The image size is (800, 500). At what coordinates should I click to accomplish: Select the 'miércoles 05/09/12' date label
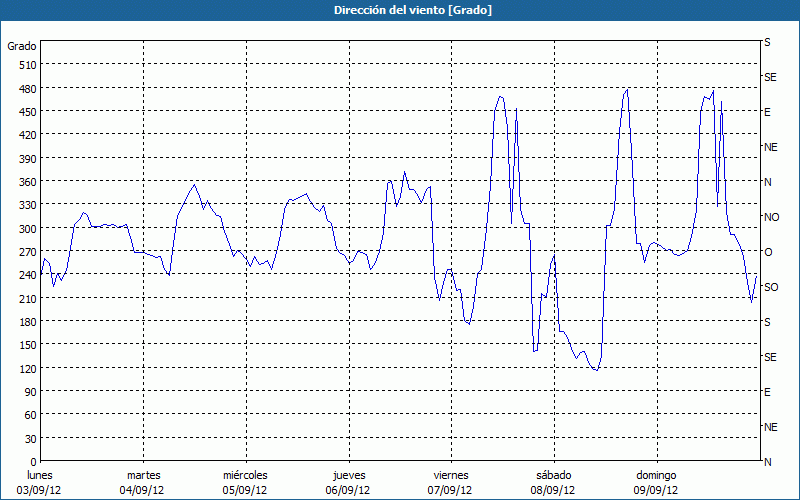[245, 482]
